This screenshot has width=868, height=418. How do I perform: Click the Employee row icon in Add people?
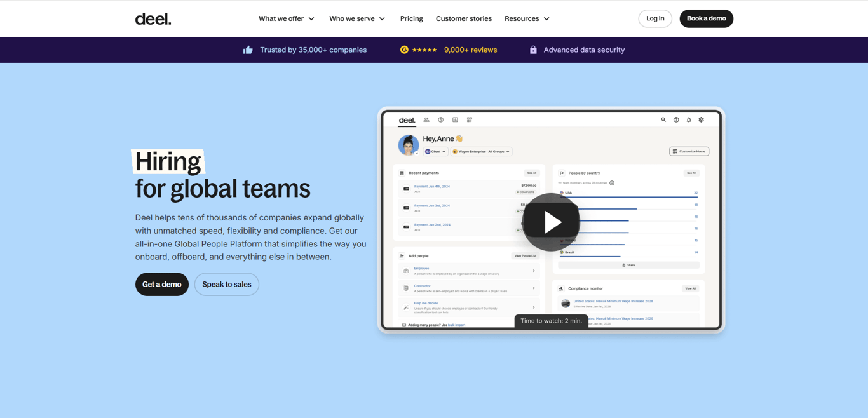coord(406,271)
